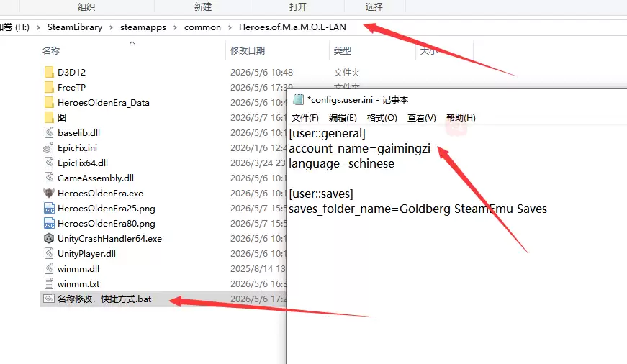Viewport: 627px width, 364px height.
Task: Select the EpicFix.ini settings file icon
Action: pos(48,148)
